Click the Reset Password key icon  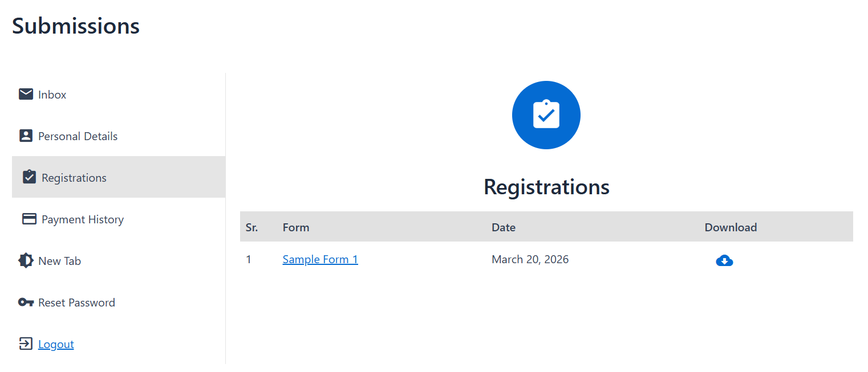(26, 302)
